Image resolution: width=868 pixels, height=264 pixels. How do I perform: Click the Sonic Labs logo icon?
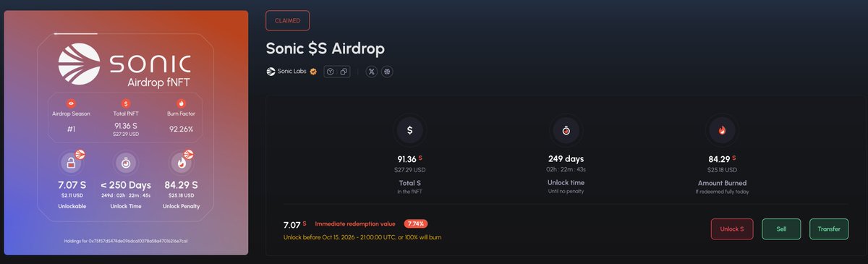(271, 72)
